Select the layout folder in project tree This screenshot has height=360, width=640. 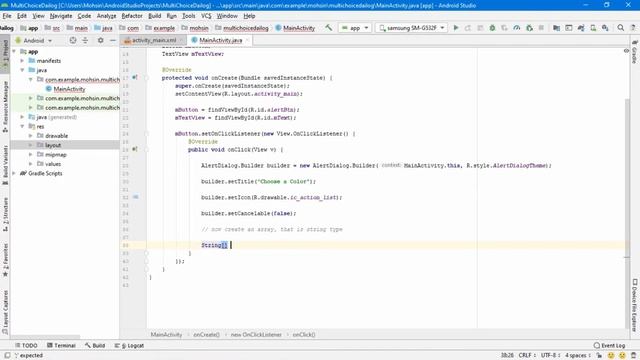point(53,145)
